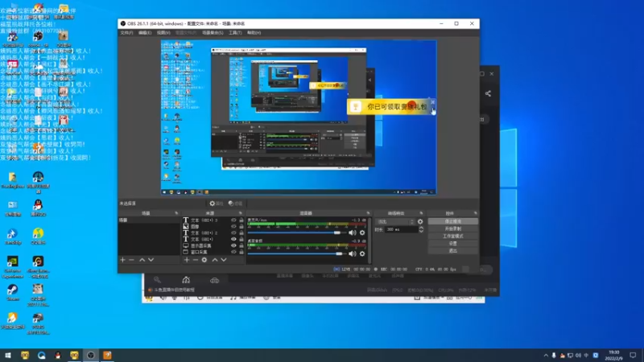Lock the 图像 source
644x362 pixels.
[x=242, y=227]
